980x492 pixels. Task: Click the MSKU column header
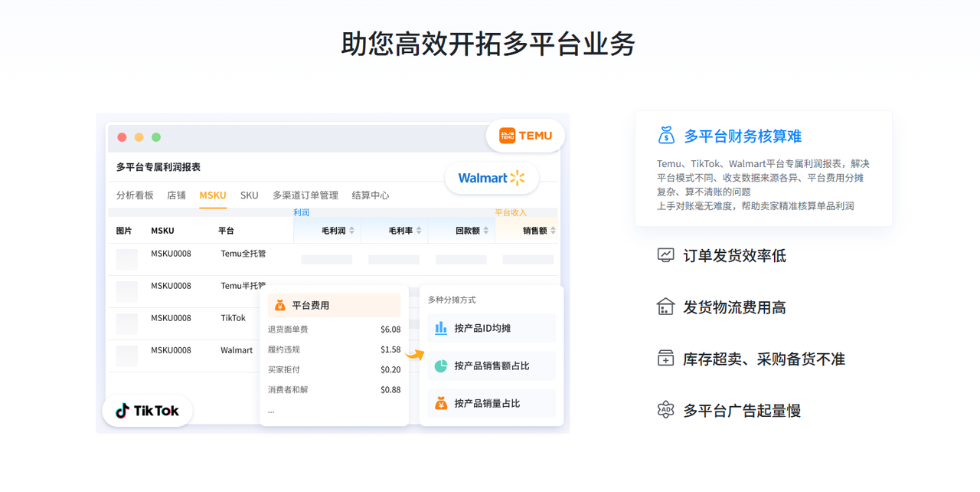coord(162,231)
